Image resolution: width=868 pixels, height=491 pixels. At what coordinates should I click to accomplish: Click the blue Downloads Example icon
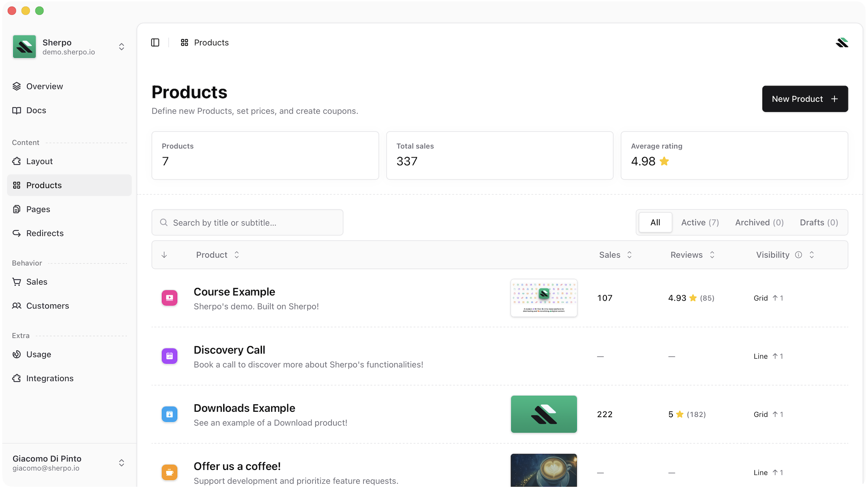click(x=169, y=414)
